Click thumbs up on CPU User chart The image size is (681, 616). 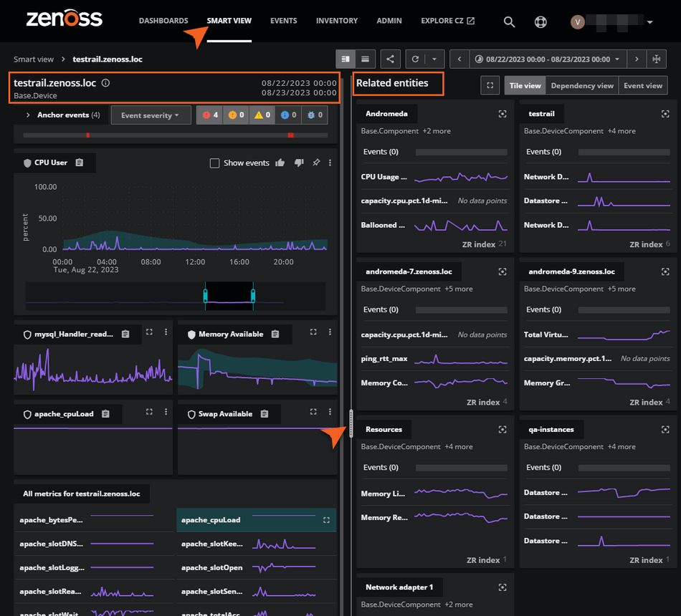(280, 163)
